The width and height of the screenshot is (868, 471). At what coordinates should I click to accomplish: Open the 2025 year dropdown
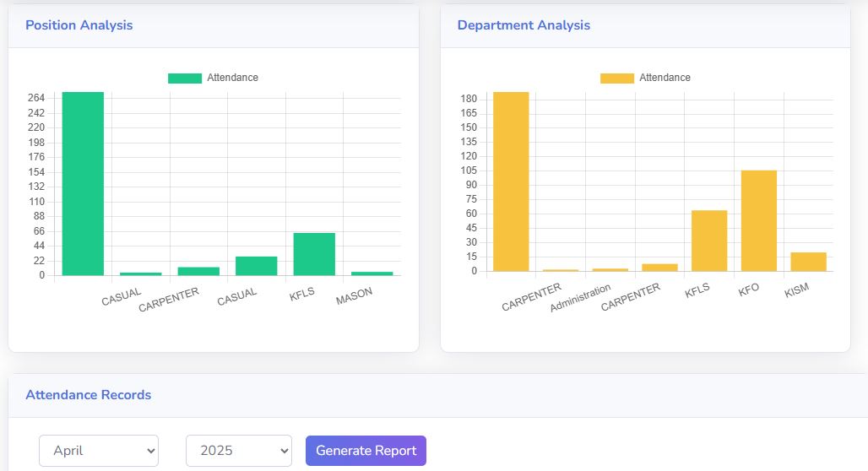pyautogui.click(x=238, y=451)
